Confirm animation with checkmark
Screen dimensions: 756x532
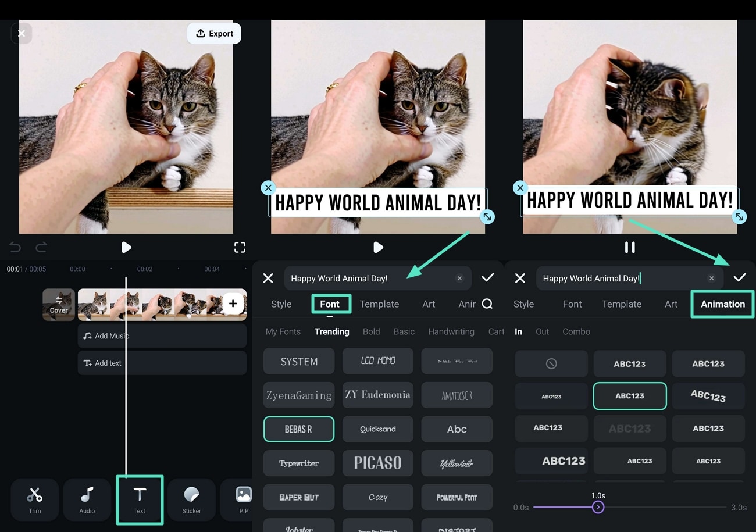coord(739,277)
